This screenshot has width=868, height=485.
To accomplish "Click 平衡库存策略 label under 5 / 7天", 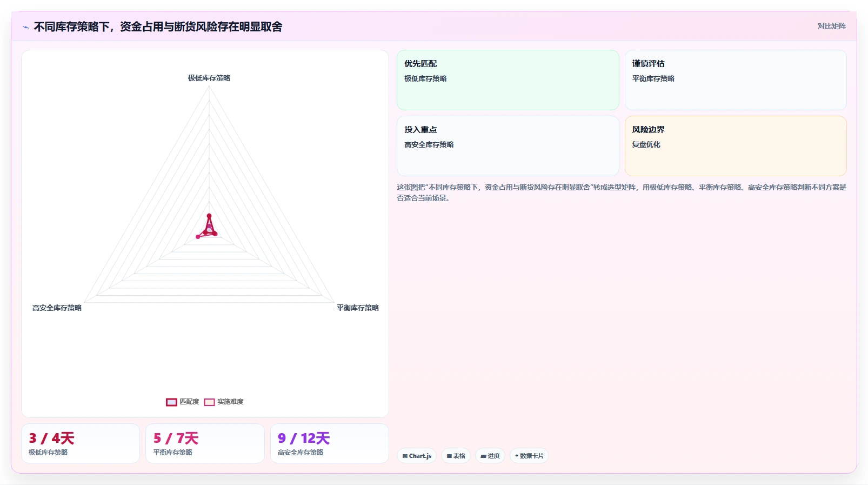I will [173, 452].
